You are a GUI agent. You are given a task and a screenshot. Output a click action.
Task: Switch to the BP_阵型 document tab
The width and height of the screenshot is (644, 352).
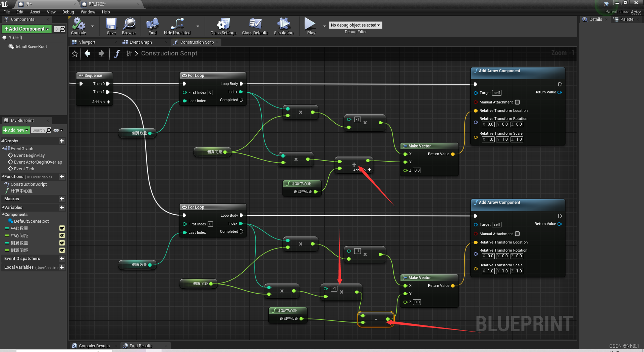click(x=97, y=4)
